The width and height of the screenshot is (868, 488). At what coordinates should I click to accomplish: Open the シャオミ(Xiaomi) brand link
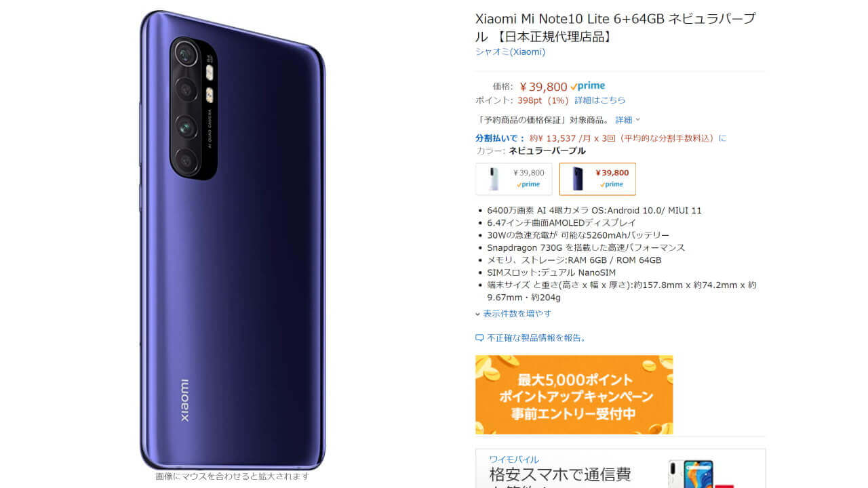[x=510, y=52]
